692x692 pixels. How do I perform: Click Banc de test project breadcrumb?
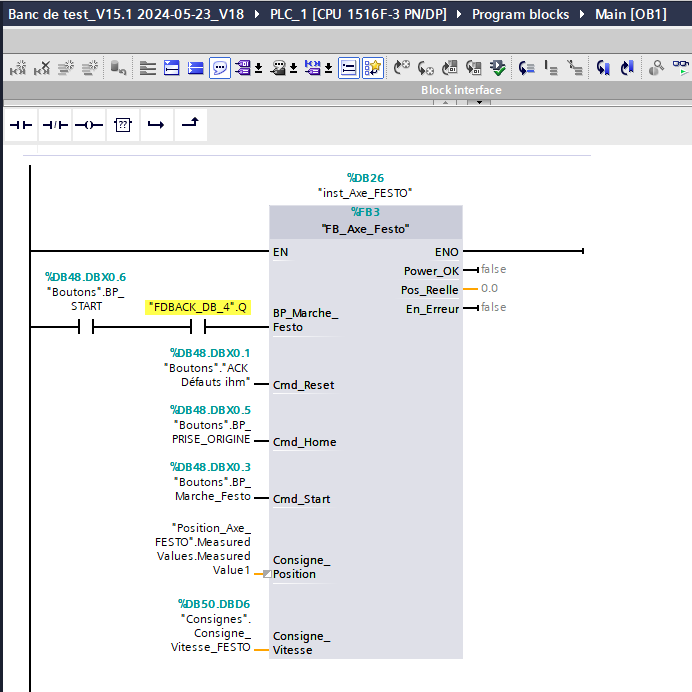[x=126, y=14]
